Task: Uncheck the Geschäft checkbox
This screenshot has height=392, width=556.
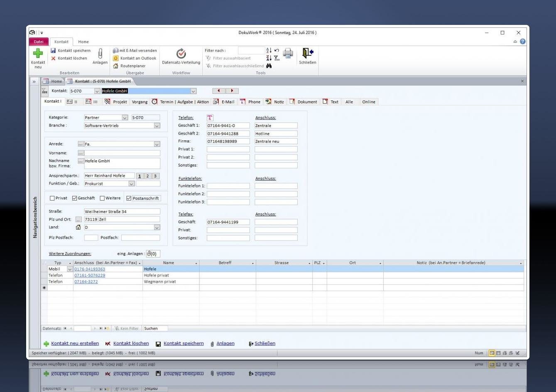Action: point(75,198)
